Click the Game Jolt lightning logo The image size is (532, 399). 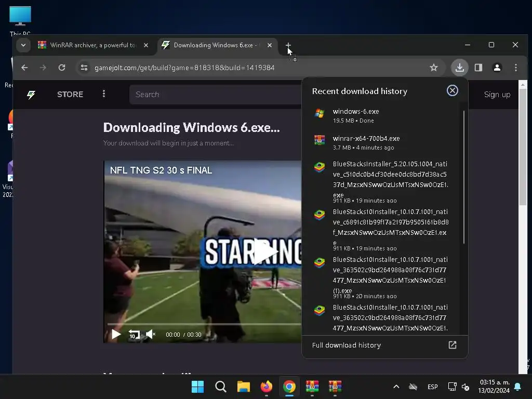click(x=31, y=95)
